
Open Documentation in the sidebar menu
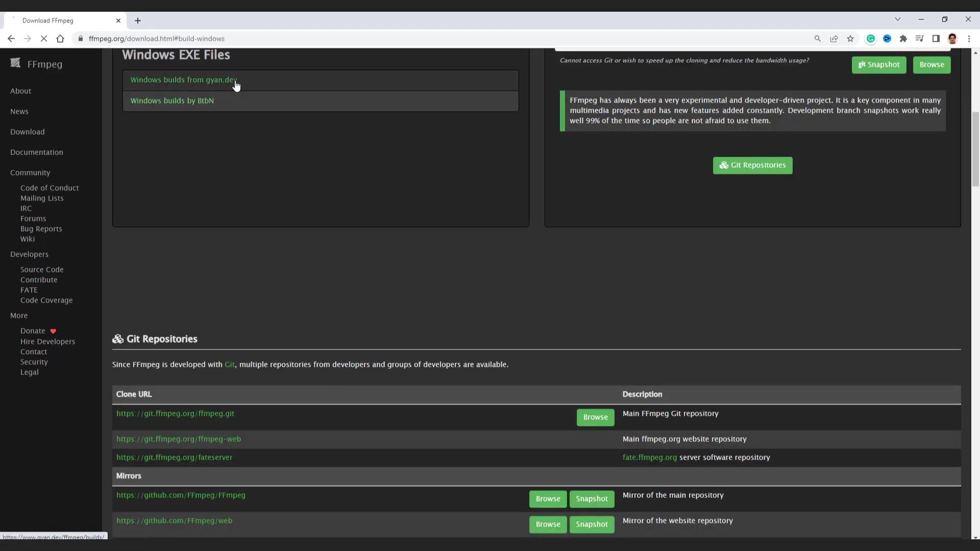(x=37, y=152)
